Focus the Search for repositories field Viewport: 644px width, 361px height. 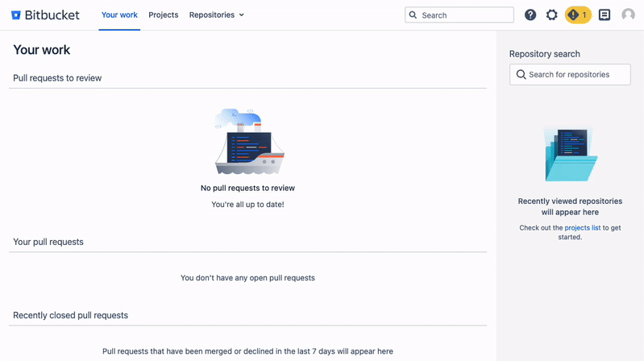pyautogui.click(x=577, y=75)
